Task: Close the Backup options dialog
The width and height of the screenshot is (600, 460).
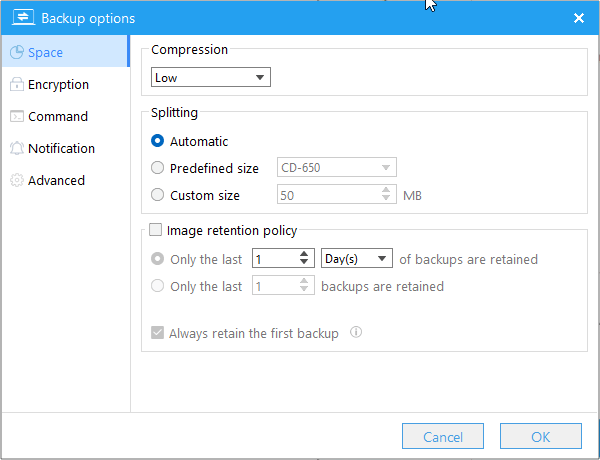Action: point(578,18)
